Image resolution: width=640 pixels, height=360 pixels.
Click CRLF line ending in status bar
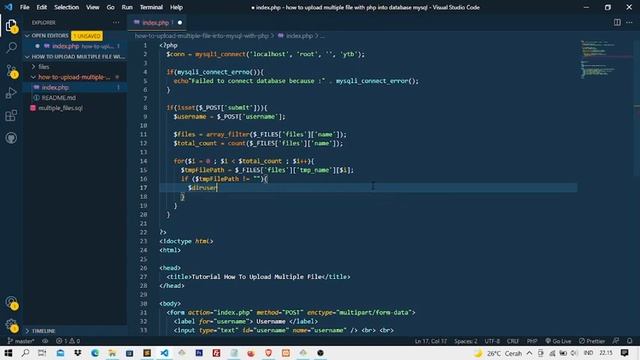click(x=513, y=341)
